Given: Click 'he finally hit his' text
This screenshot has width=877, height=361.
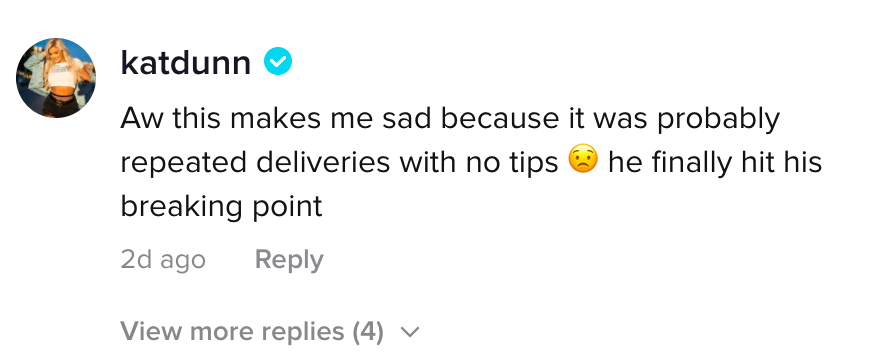Looking at the screenshot, I should tap(715, 162).
